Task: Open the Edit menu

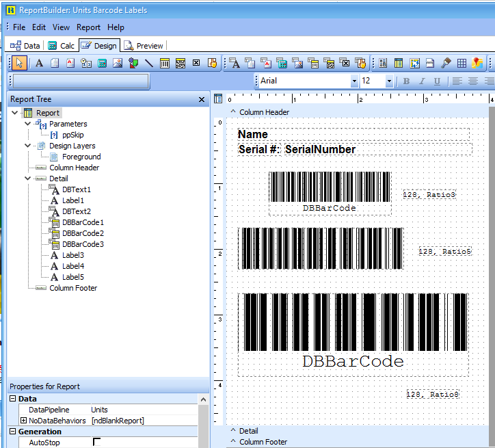Action: point(39,27)
